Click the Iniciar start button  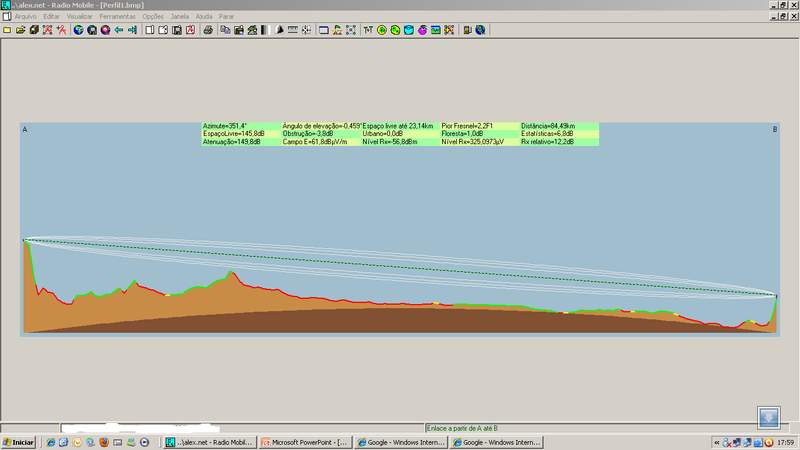[18, 442]
